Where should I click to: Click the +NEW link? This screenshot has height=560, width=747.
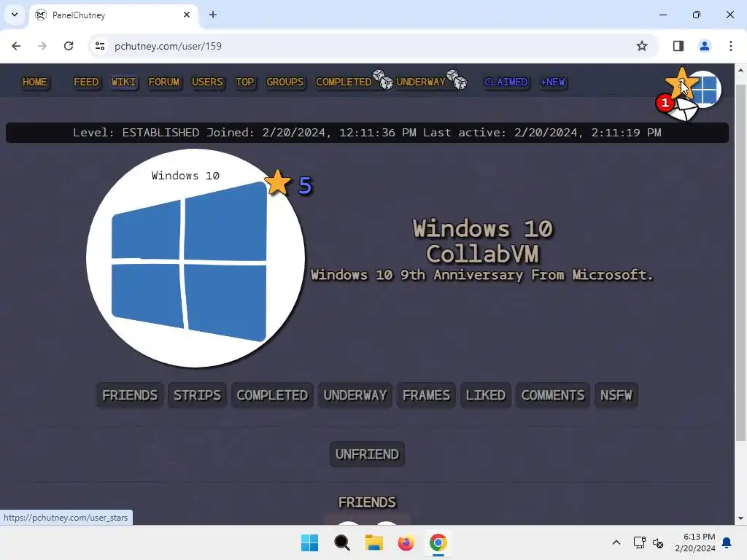pos(553,82)
